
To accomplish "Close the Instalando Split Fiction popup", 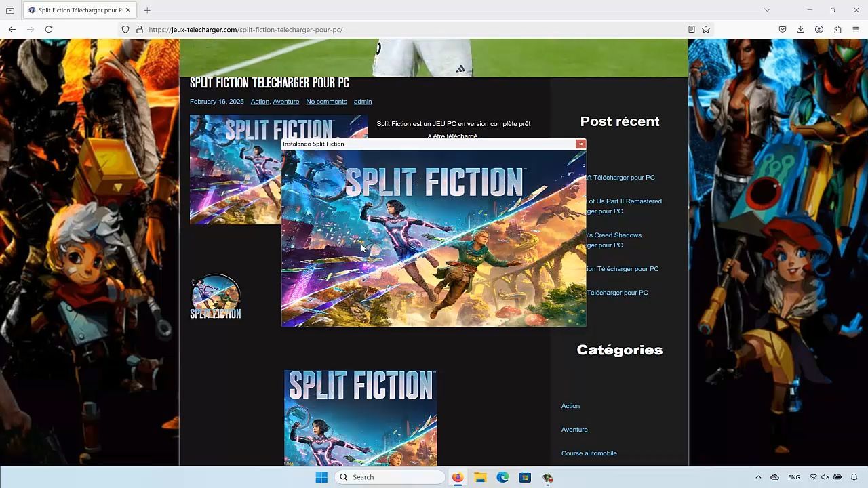I will pyautogui.click(x=580, y=144).
